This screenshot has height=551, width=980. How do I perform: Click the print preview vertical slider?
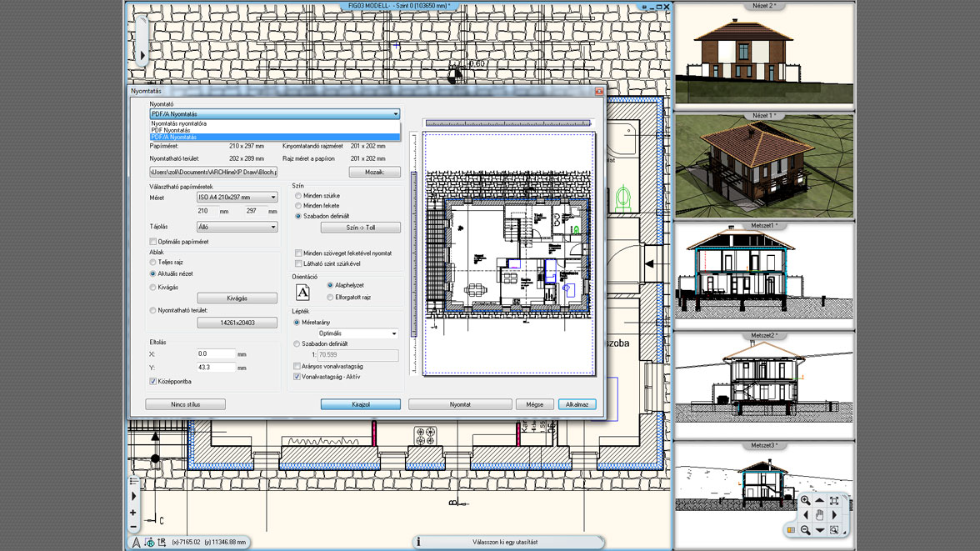413,254
